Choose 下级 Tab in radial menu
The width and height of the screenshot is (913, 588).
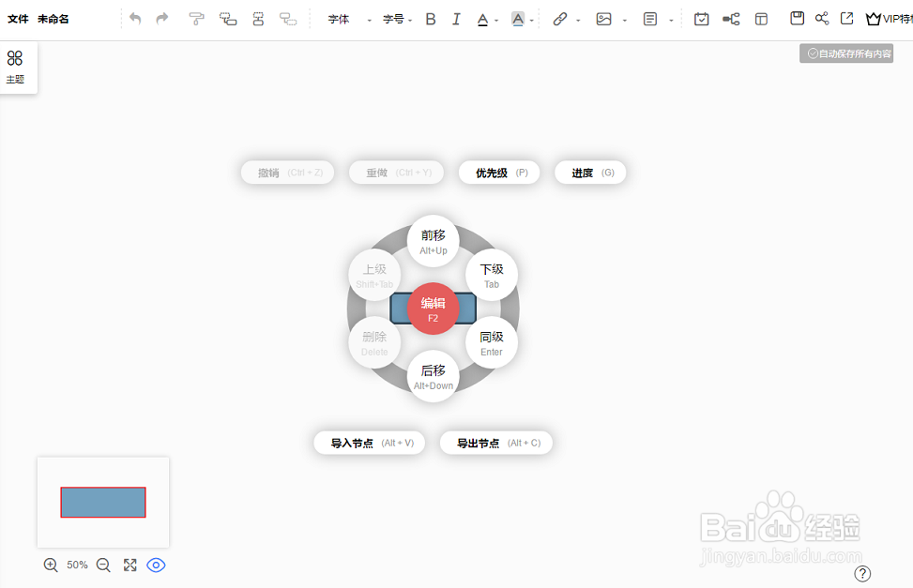tap(492, 275)
